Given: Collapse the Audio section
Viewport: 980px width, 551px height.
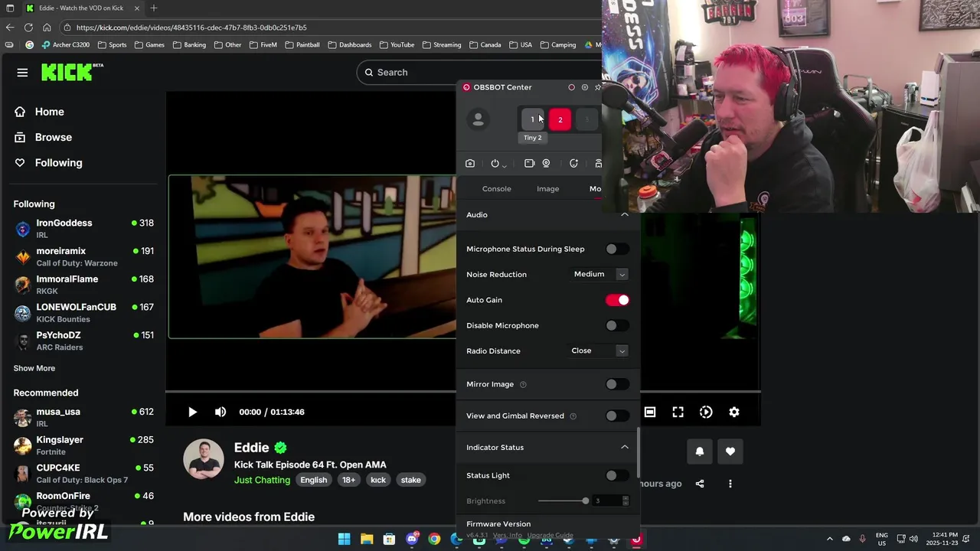Looking at the screenshot, I should click(x=625, y=215).
